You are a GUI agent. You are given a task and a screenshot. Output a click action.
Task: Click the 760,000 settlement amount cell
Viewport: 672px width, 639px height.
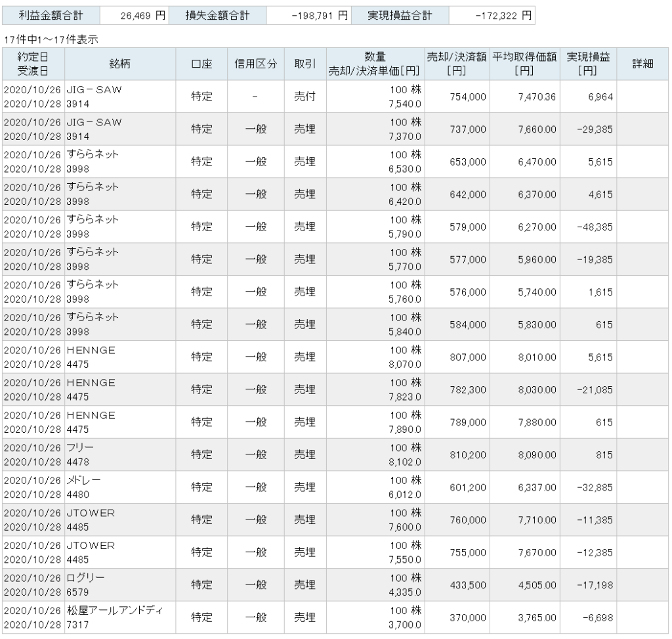coord(457,520)
